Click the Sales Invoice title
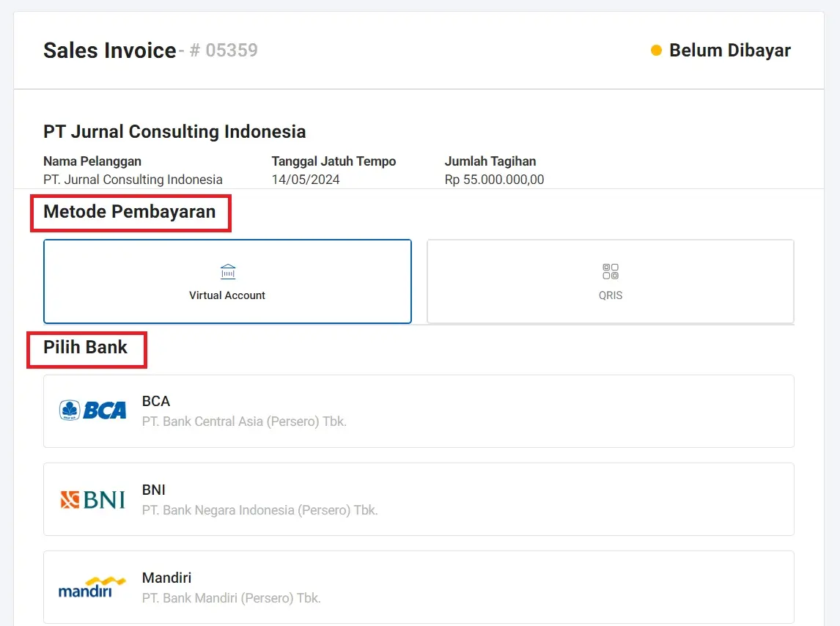The width and height of the screenshot is (840, 626). (110, 51)
